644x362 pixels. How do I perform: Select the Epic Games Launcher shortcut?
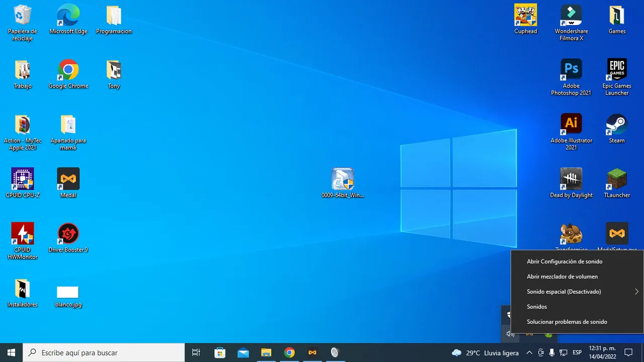(617, 78)
